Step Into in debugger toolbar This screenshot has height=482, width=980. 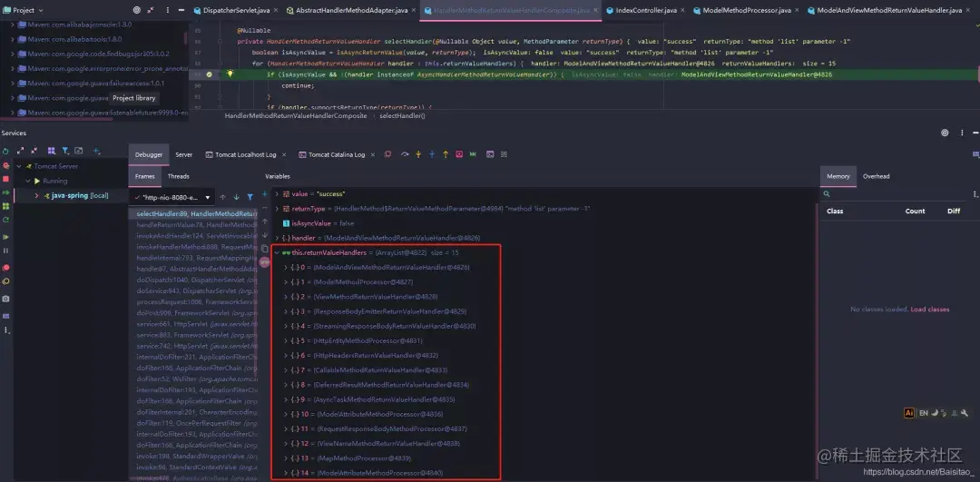click(418, 154)
